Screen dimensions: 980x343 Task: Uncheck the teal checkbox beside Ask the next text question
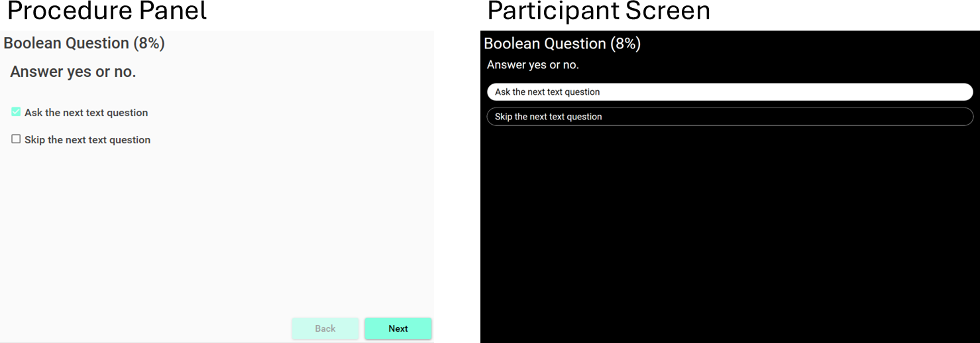click(x=16, y=112)
